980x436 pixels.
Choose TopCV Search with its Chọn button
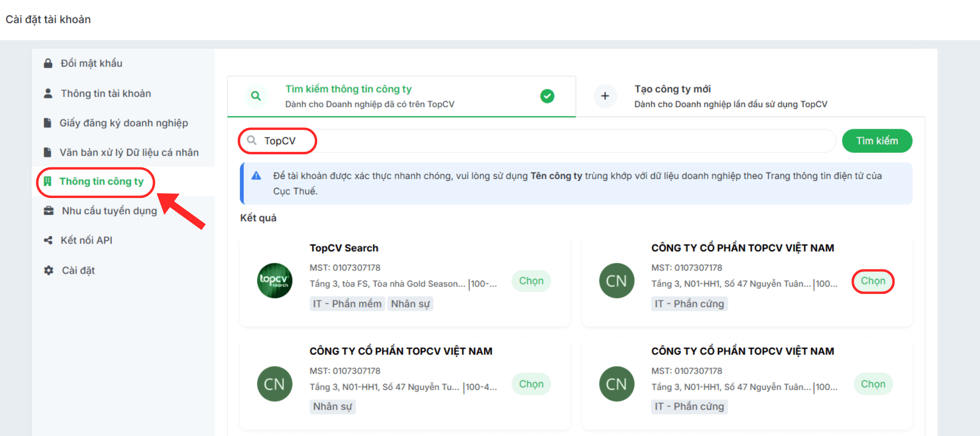[531, 281]
